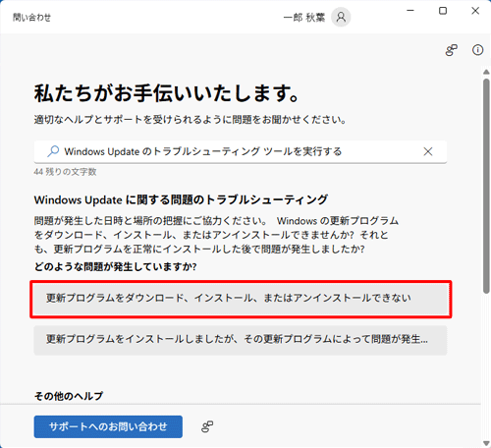Click the user name 一郎 秋葉
This screenshot has height=448, width=491.
coord(304,18)
